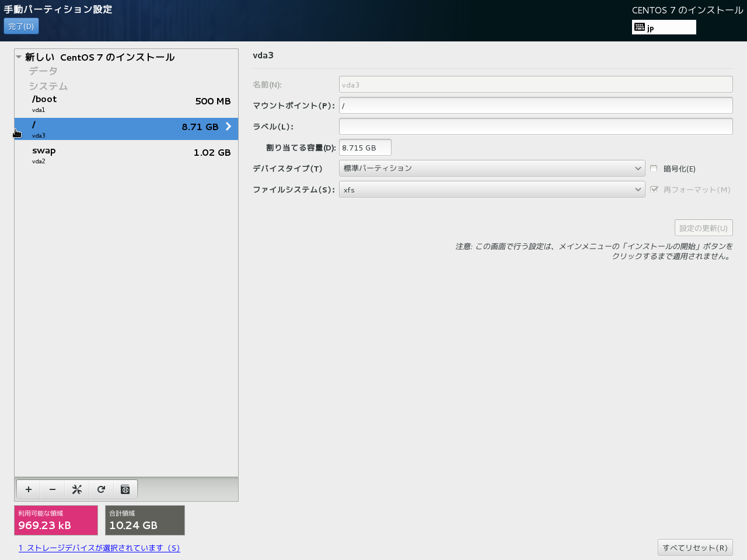Click the ラベル(L) label input field
This screenshot has height=560, width=747.
point(535,127)
